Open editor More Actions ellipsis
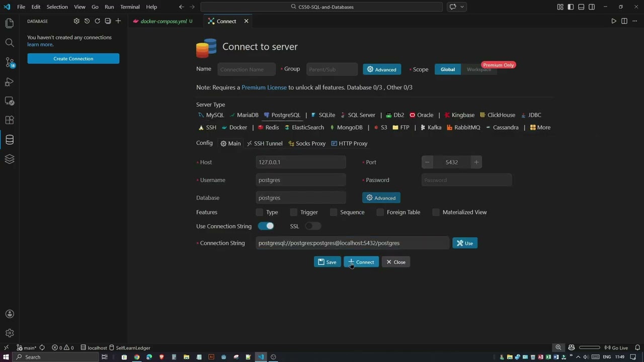 634,21
